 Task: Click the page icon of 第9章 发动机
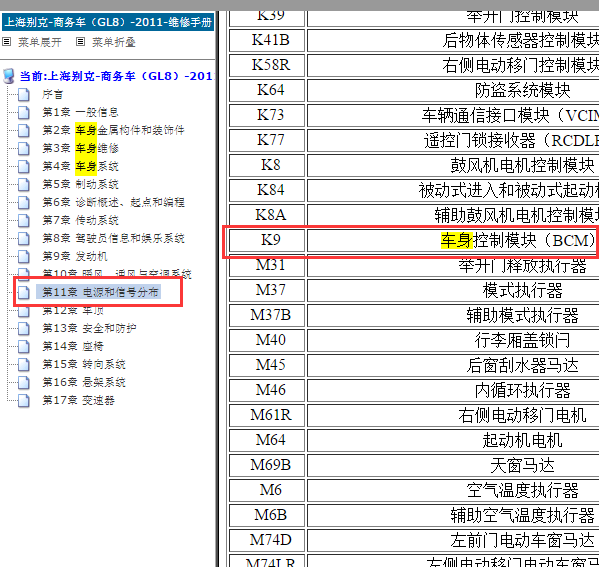pos(24,256)
